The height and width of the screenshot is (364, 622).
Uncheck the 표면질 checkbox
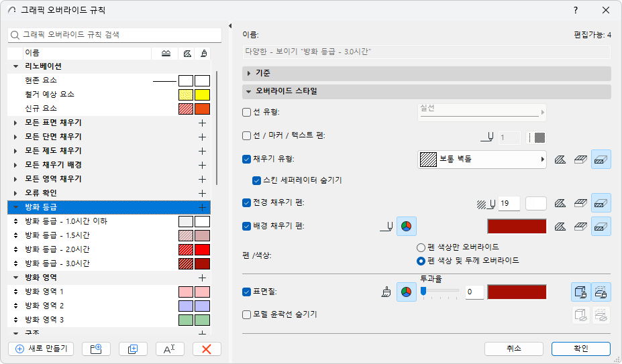(246, 292)
